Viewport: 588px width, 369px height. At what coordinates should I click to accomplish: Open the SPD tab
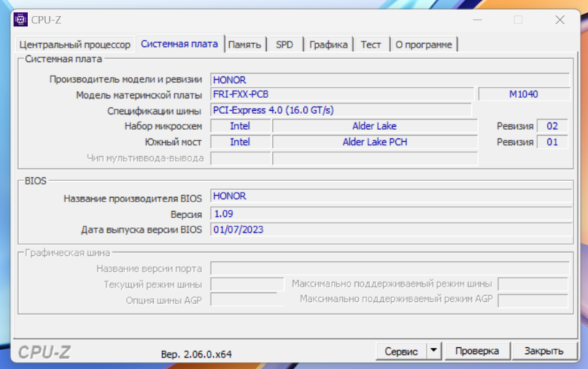click(284, 45)
